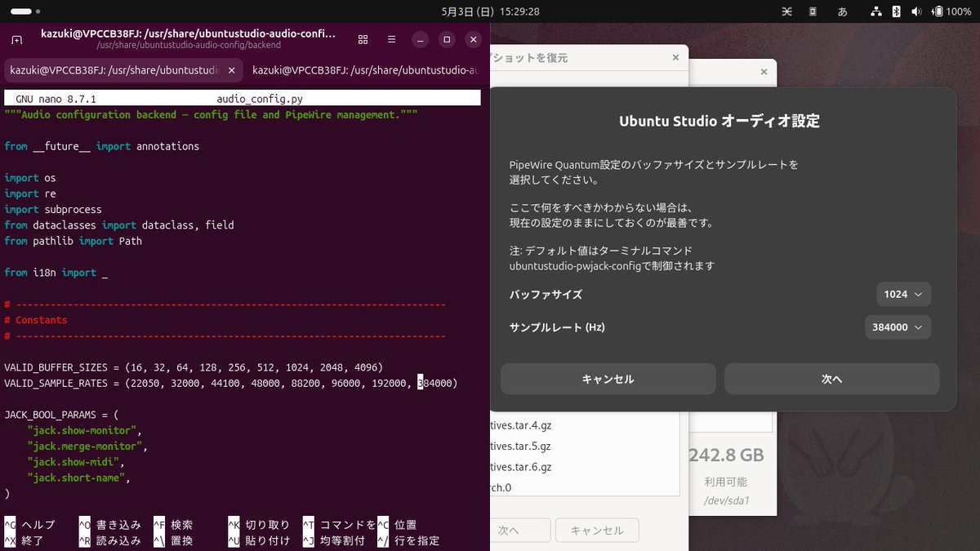Click the battery 100% indicator
This screenshot has height=551, width=980.
coord(952,11)
